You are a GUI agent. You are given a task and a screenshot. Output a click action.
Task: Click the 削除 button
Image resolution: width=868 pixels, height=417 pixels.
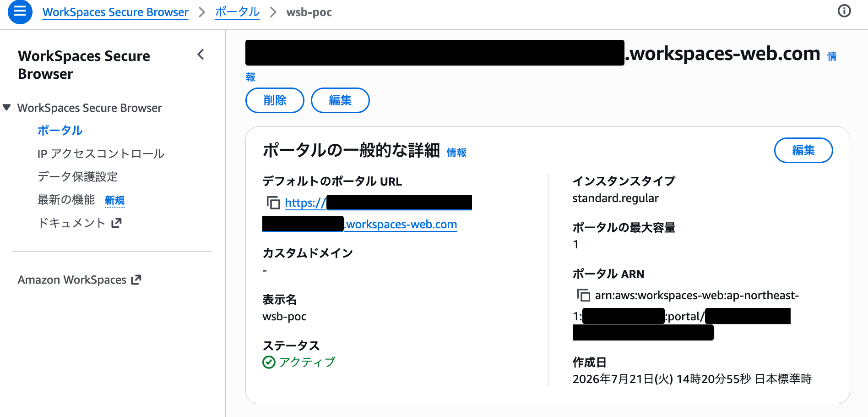(275, 100)
